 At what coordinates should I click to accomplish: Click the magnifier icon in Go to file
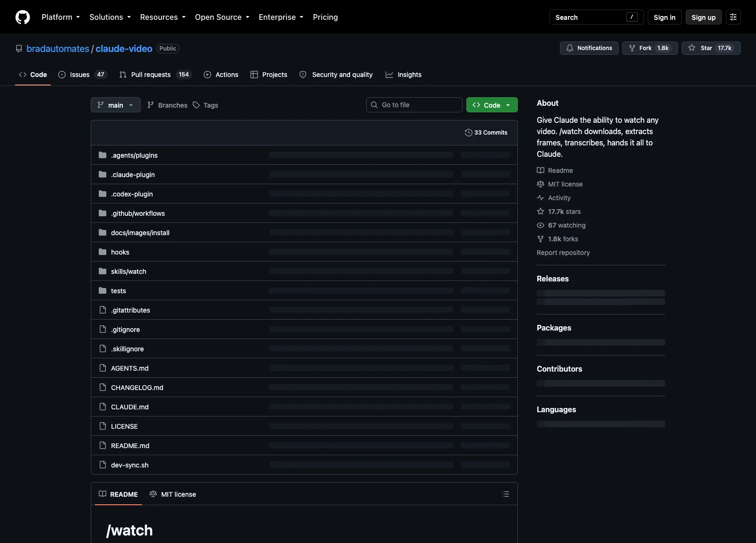[x=374, y=105]
